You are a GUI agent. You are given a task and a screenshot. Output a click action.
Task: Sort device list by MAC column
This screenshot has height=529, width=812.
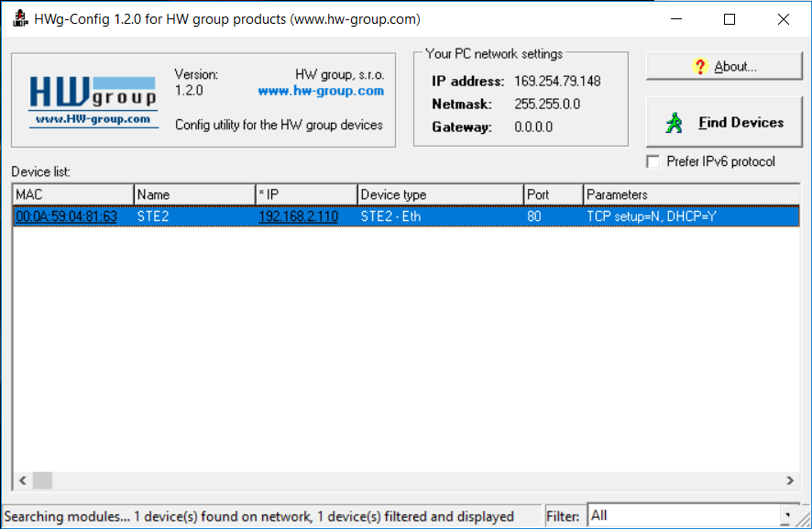73,194
